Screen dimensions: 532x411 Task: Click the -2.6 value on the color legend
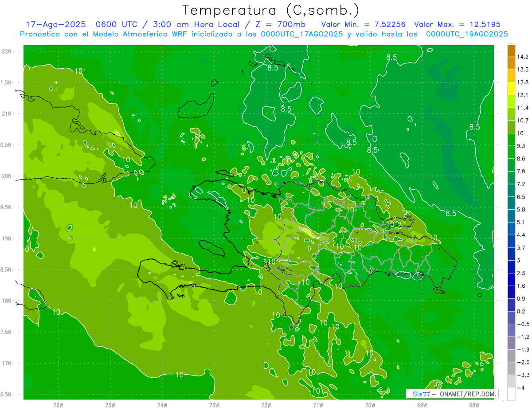point(523,362)
